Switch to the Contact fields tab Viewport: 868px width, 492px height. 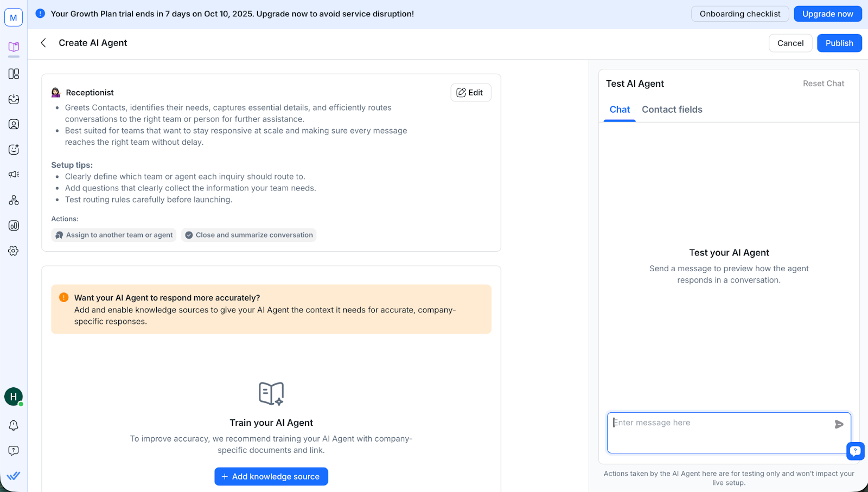pyautogui.click(x=672, y=110)
